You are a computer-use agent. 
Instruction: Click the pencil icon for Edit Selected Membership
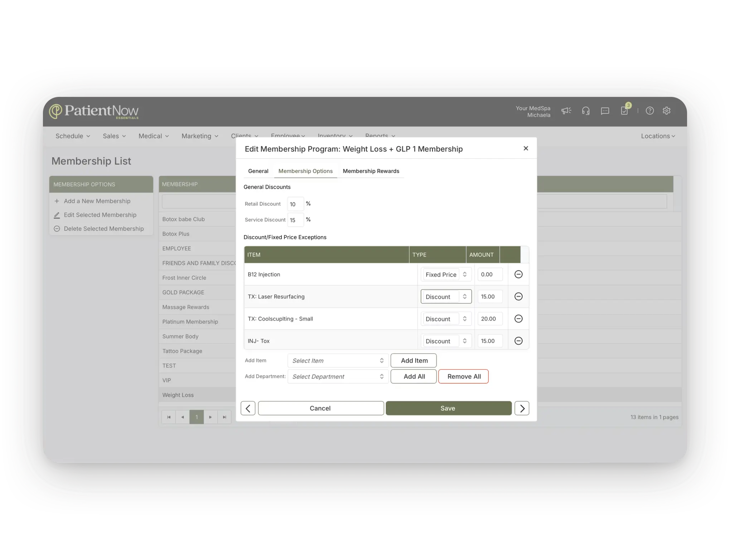click(x=57, y=215)
